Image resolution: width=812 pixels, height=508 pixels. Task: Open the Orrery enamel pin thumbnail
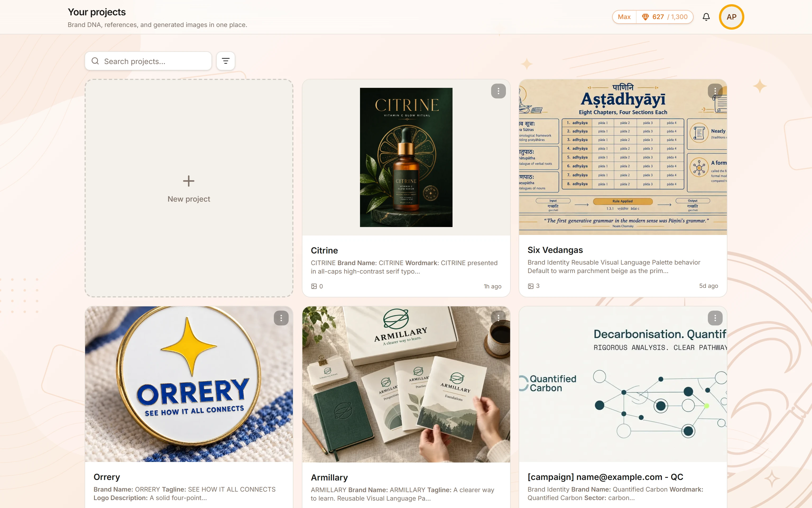(189, 384)
